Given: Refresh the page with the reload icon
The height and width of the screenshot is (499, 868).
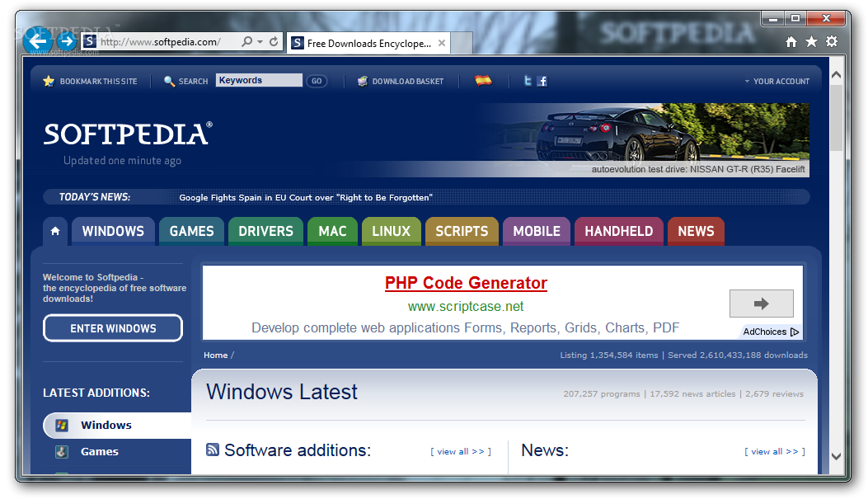Looking at the screenshot, I should [x=274, y=41].
